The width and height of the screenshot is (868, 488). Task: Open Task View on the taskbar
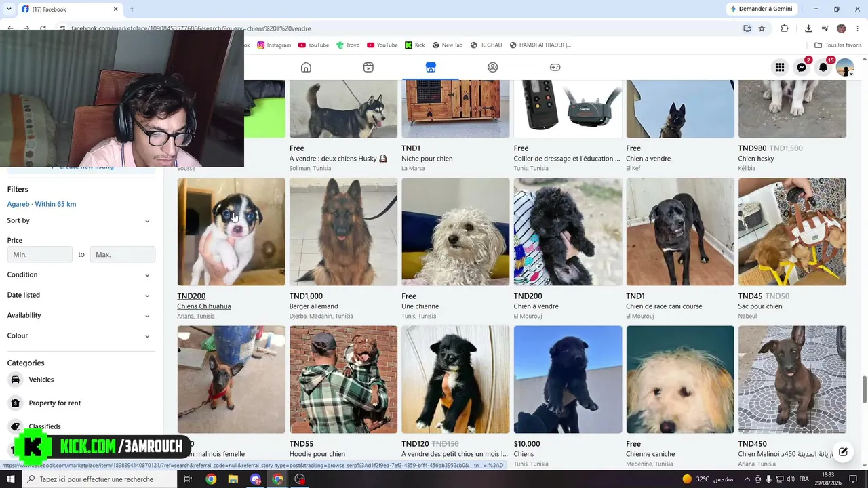point(188,479)
